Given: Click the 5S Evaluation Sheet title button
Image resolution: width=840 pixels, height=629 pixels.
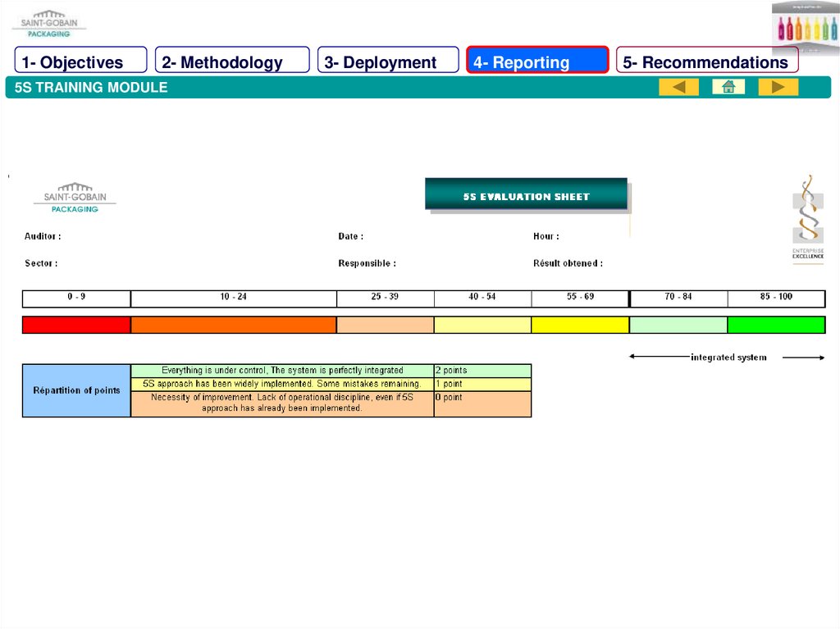Looking at the screenshot, I should 526,195.
